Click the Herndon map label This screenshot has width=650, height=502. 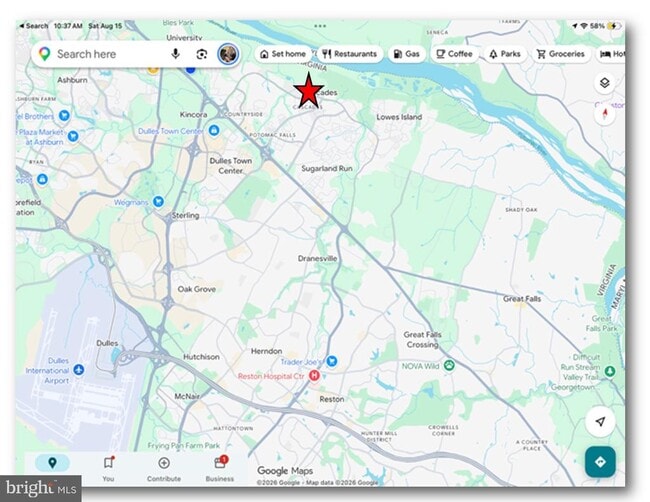pyautogui.click(x=267, y=351)
